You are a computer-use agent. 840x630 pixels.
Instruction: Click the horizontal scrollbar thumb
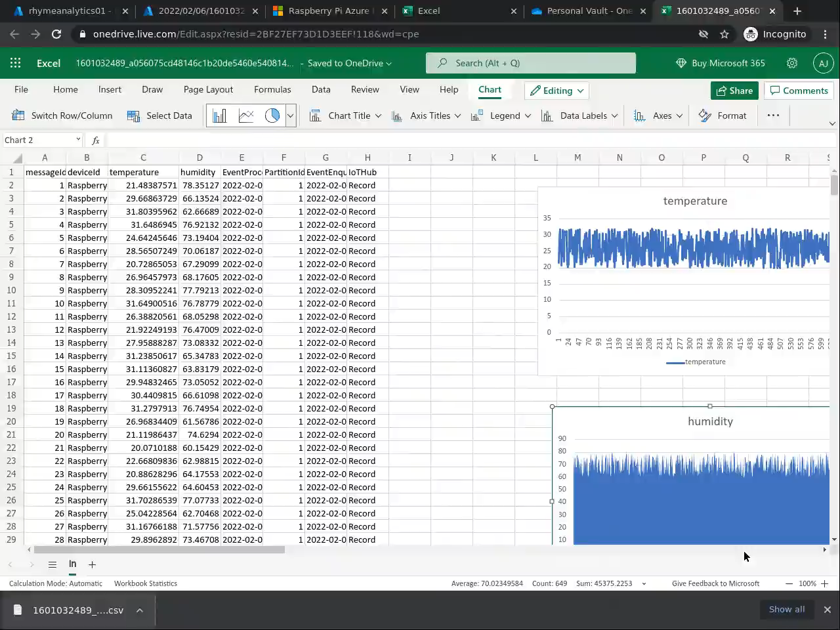pos(159,550)
